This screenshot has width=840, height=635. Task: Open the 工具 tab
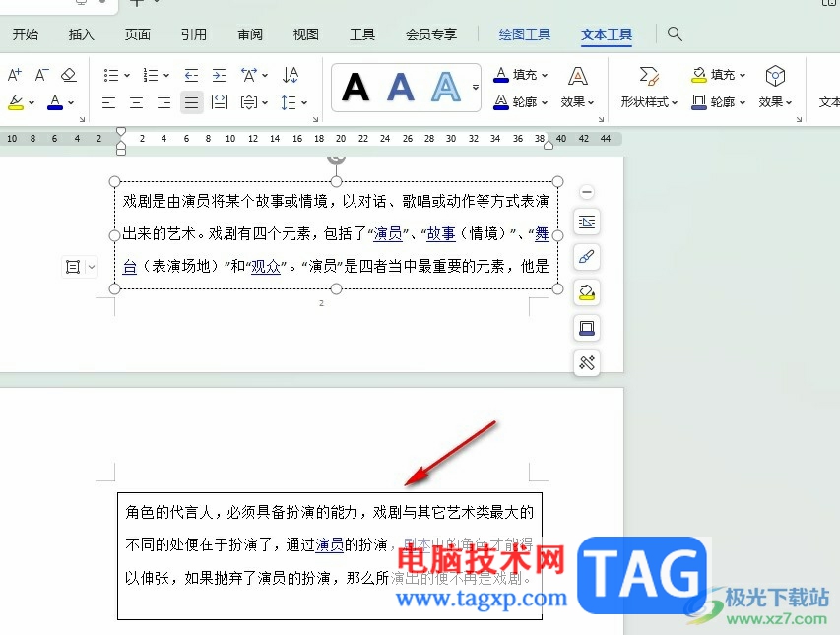(362, 34)
